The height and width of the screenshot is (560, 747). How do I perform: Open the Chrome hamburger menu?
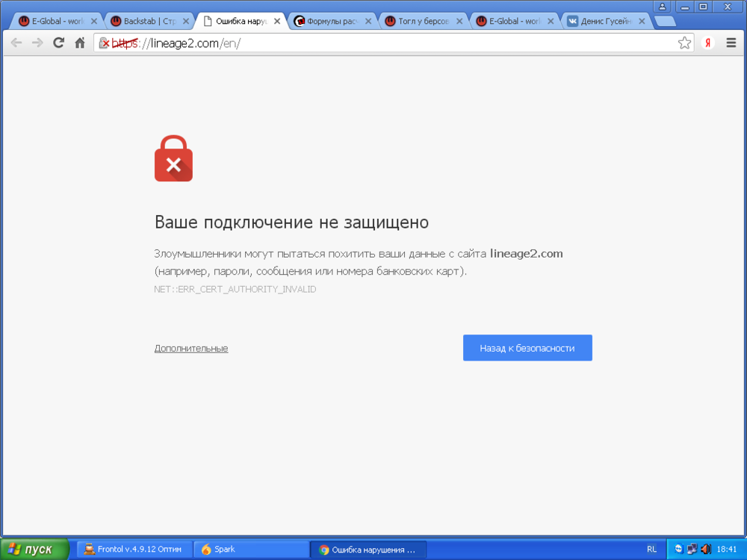pyautogui.click(x=731, y=43)
